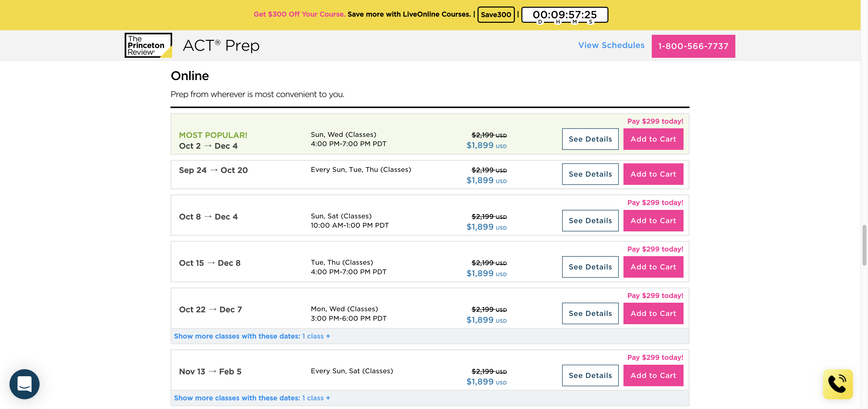Add Oct 8 – Dec 4 course to cart

(653, 221)
